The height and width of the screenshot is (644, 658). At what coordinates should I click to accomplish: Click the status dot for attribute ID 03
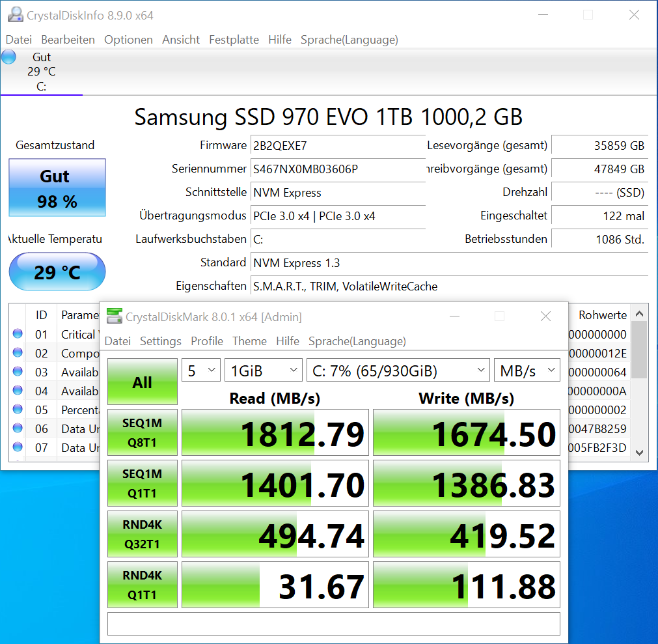point(18,371)
